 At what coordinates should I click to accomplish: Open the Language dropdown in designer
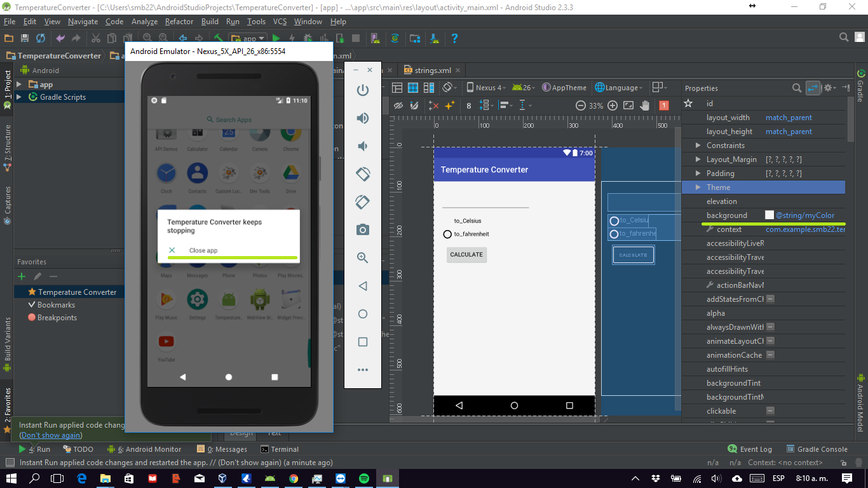[x=619, y=88]
